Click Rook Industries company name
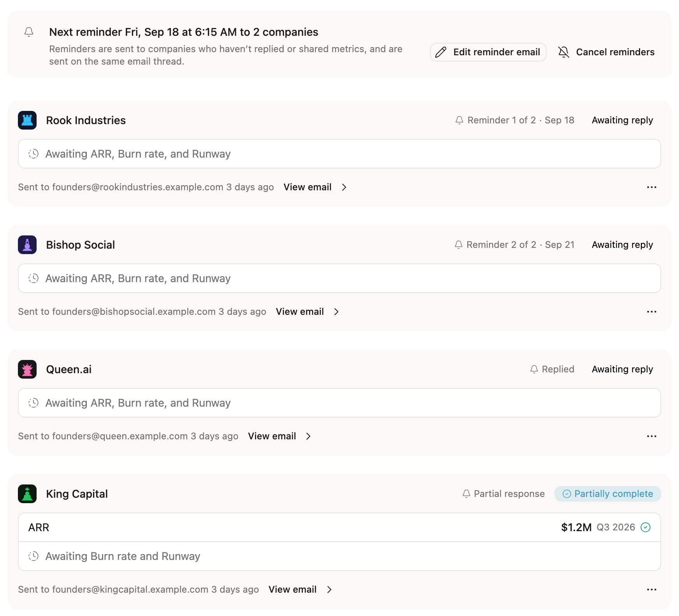679x616 pixels. 86,120
